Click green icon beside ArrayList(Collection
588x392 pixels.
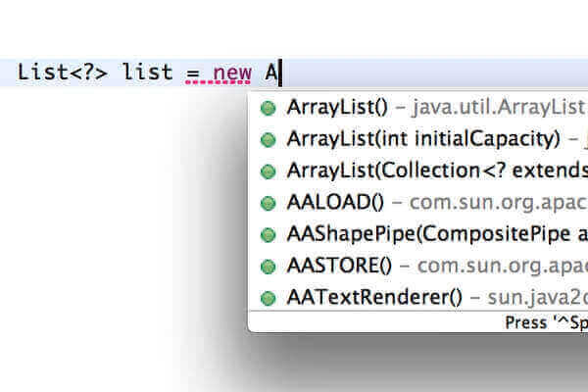[268, 171]
